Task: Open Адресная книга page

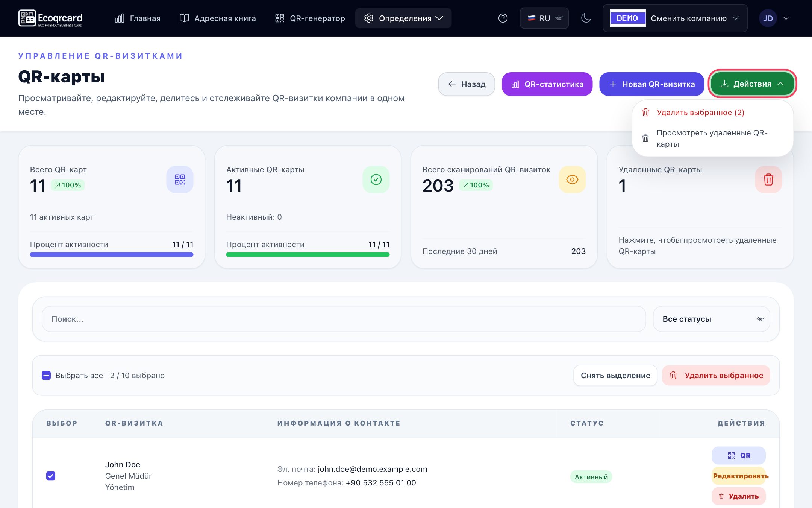Action: pos(218,18)
